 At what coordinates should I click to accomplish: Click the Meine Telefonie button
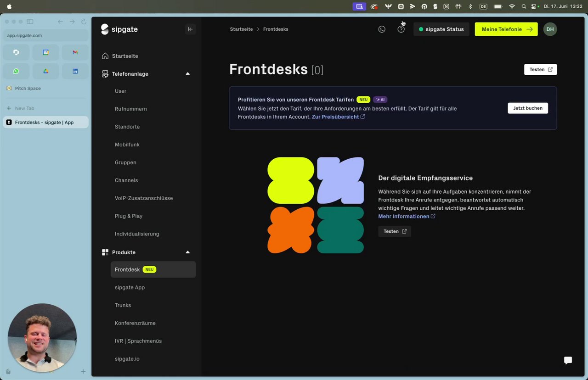506,29
